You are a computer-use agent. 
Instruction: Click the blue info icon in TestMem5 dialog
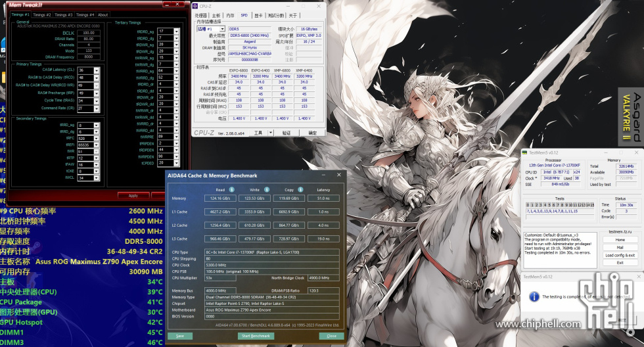[x=534, y=296]
